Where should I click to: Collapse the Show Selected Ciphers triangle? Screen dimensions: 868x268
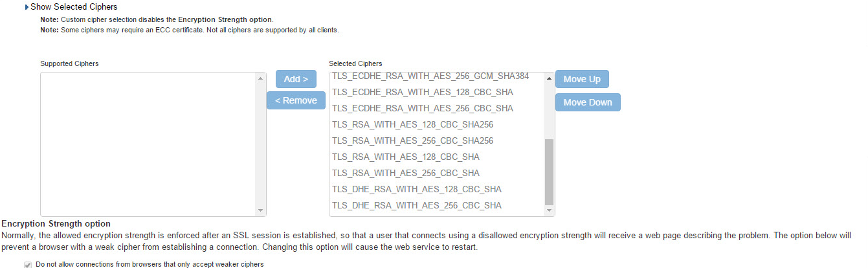click(x=27, y=7)
